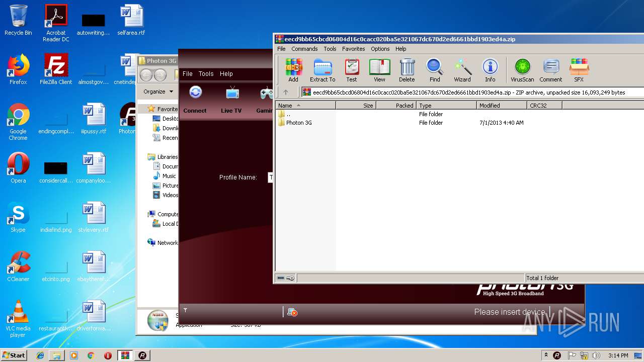Screen dimensions: 644x362
Task: Select stylevery.rtf desktop document
Action: pyautogui.click(x=94, y=217)
